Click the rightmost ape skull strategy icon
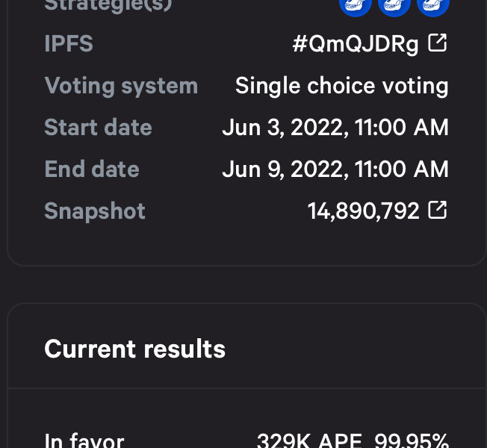The width and height of the screenshot is (487, 448). tap(433, 6)
